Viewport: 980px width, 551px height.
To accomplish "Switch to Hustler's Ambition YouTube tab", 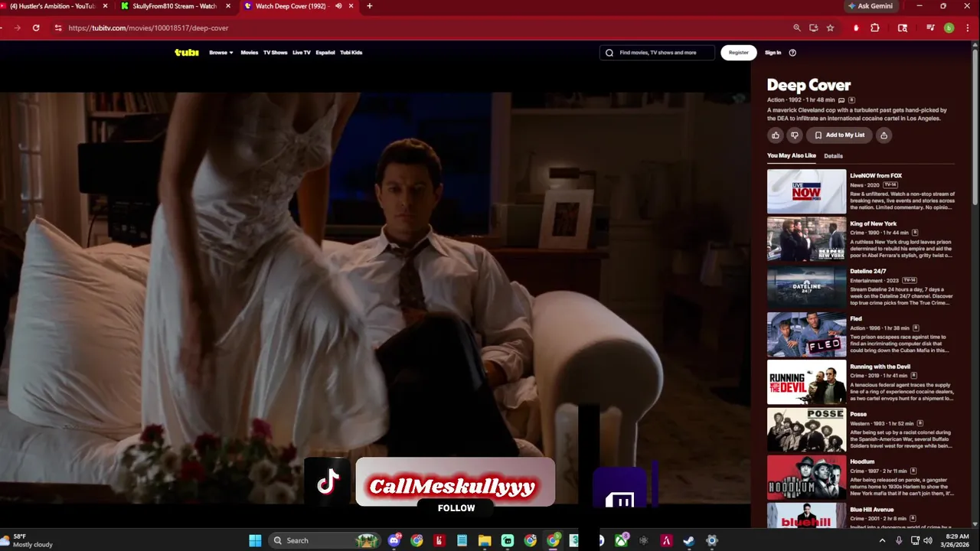I will coord(52,6).
